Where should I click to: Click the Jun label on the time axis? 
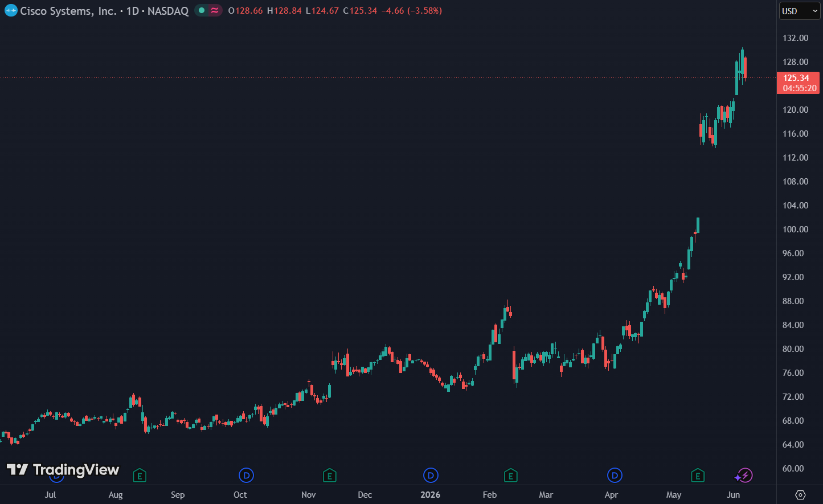coord(734,495)
